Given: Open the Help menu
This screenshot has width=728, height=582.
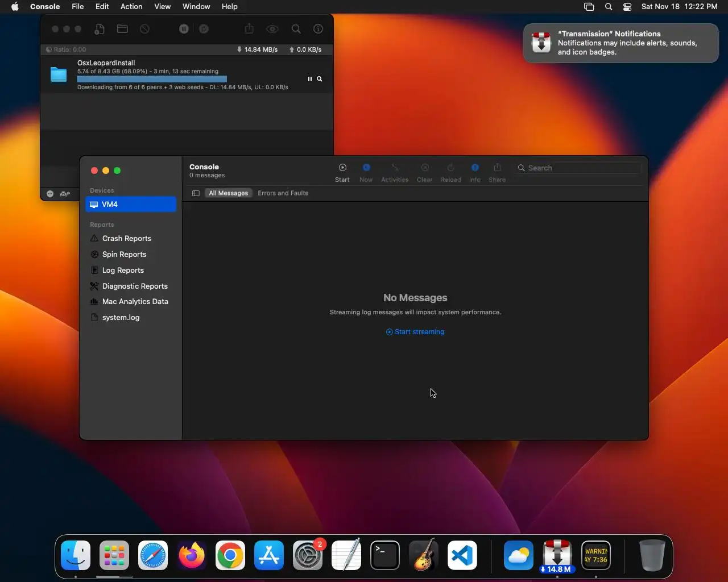Looking at the screenshot, I should coord(230,7).
